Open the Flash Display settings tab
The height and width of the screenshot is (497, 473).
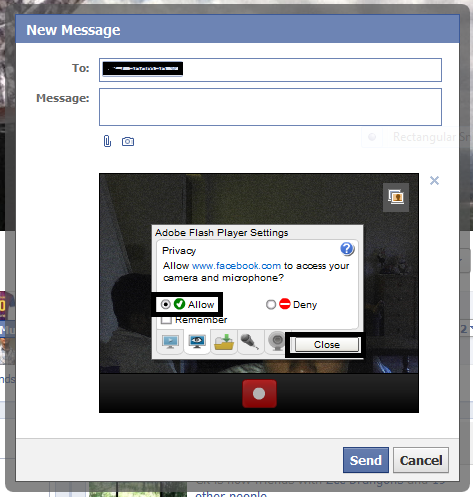[x=170, y=342]
